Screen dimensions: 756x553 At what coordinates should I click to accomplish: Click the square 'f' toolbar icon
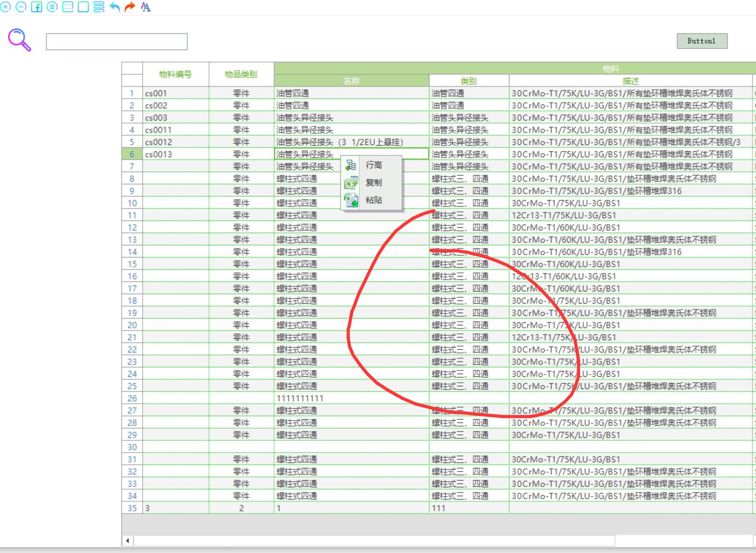click(x=37, y=7)
